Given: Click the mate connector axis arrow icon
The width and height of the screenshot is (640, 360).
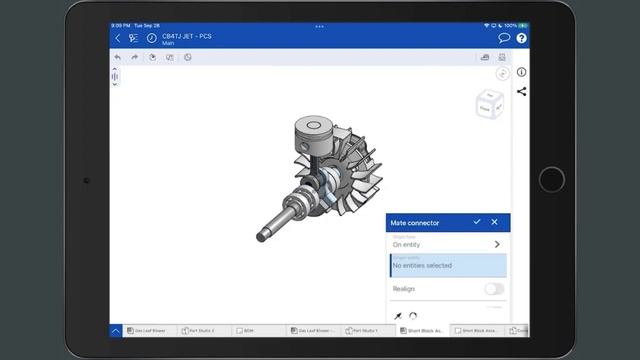Looking at the screenshot, I should click(398, 316).
